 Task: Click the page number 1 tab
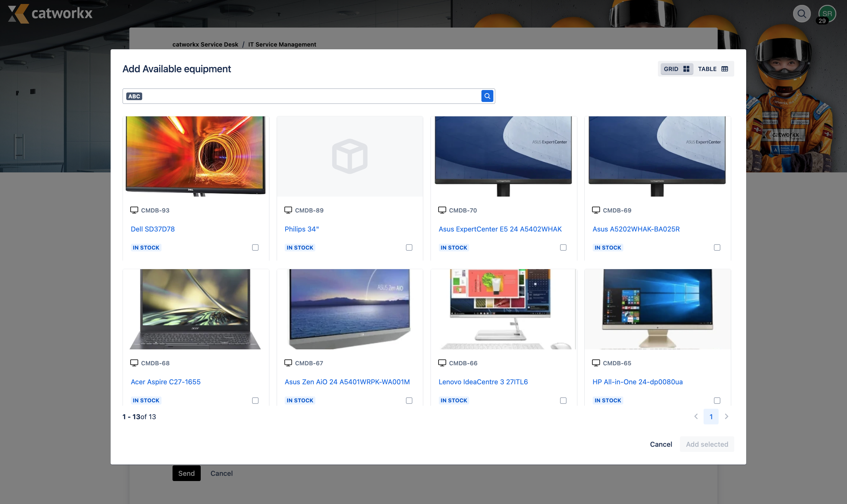[x=711, y=416]
